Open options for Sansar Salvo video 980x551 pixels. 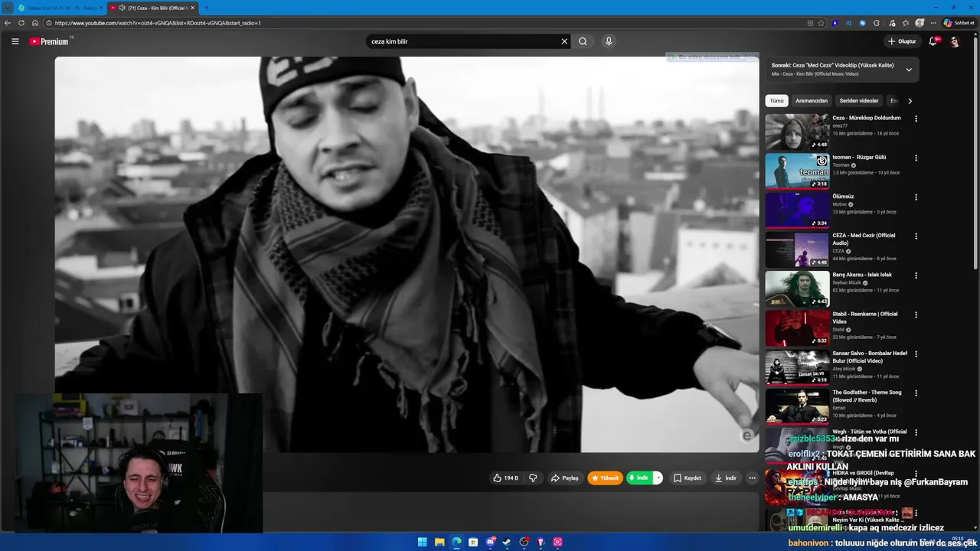[916, 354]
